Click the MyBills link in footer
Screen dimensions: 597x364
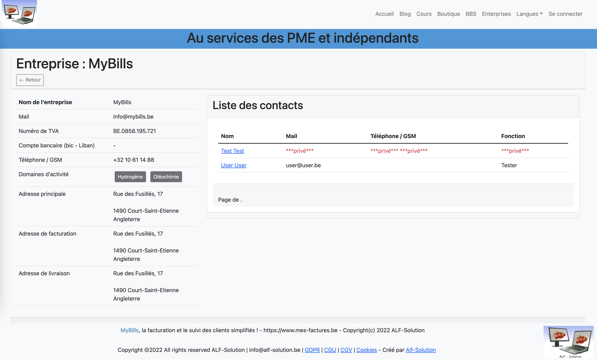coord(130,330)
